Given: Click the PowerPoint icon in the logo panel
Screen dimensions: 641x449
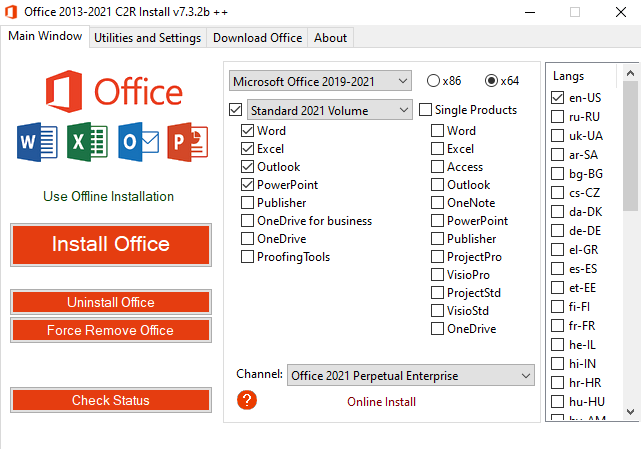Looking at the screenshot, I should (x=188, y=142).
